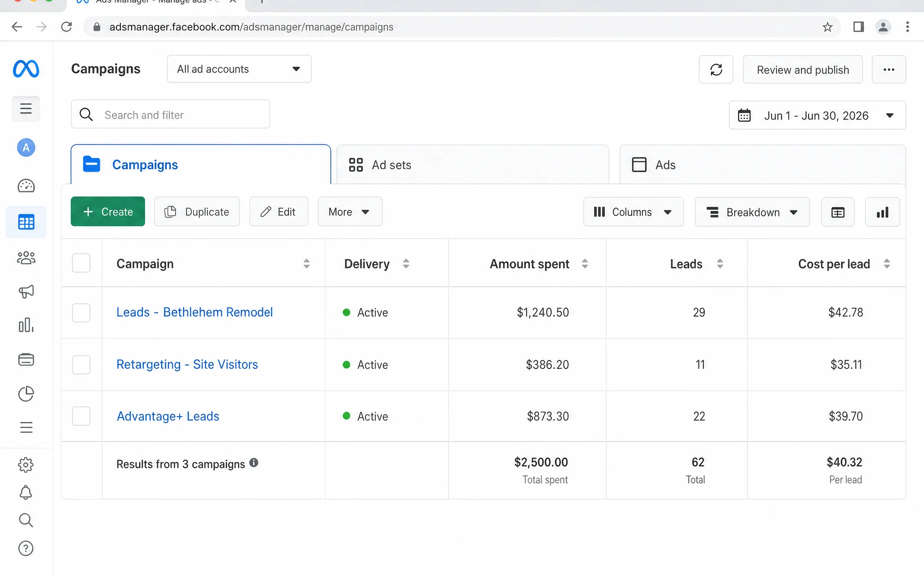Expand the More actions dropdown
This screenshot has width=924, height=578.
point(350,212)
